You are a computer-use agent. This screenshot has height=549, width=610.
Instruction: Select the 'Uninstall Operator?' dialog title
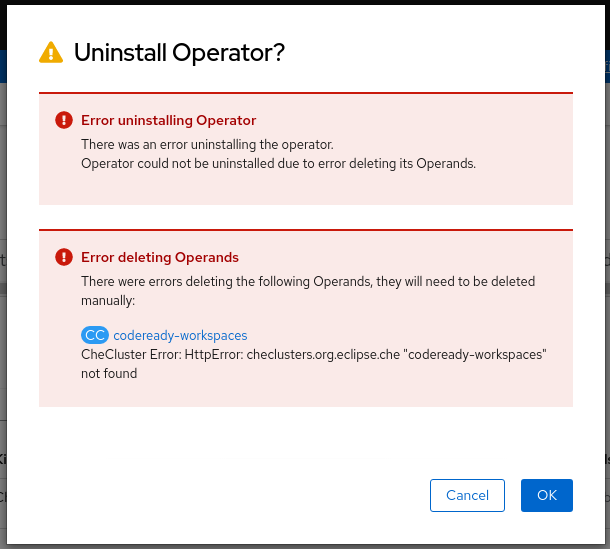pyautogui.click(x=179, y=53)
